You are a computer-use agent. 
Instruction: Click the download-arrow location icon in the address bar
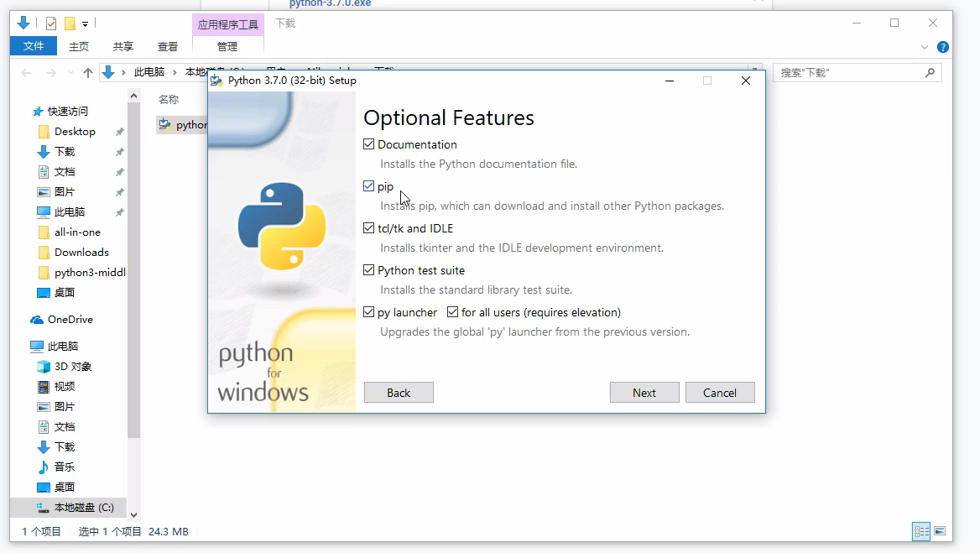click(x=108, y=72)
